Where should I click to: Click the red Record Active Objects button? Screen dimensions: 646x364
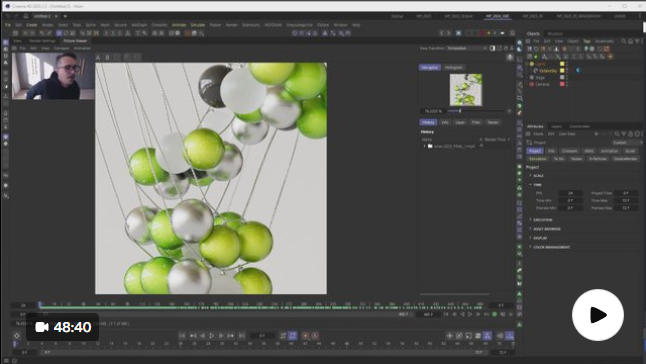click(x=306, y=336)
